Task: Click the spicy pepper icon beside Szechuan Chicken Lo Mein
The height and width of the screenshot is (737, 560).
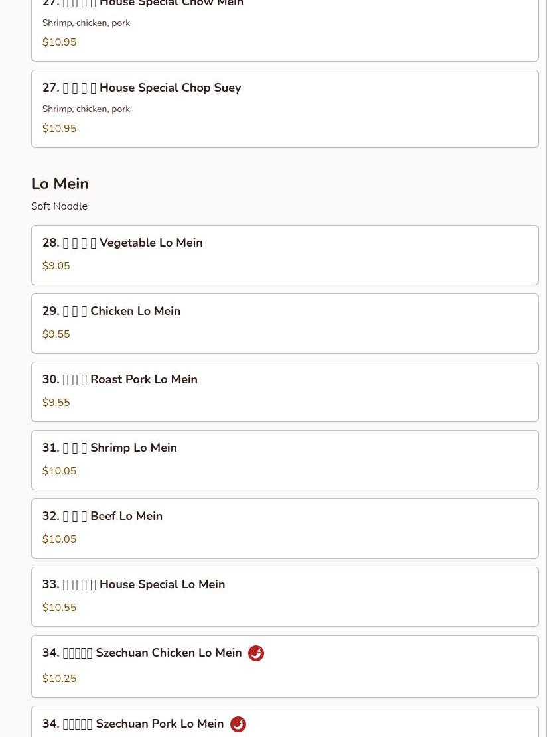Action: coord(256,653)
